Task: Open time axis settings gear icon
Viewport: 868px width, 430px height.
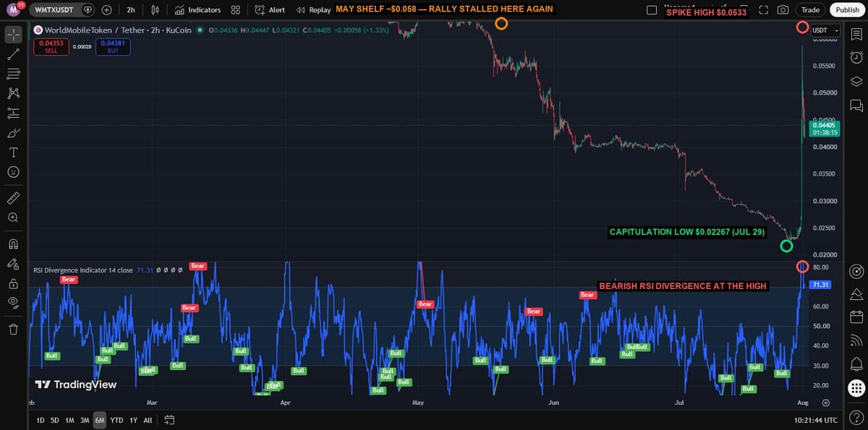Action: coord(825,403)
